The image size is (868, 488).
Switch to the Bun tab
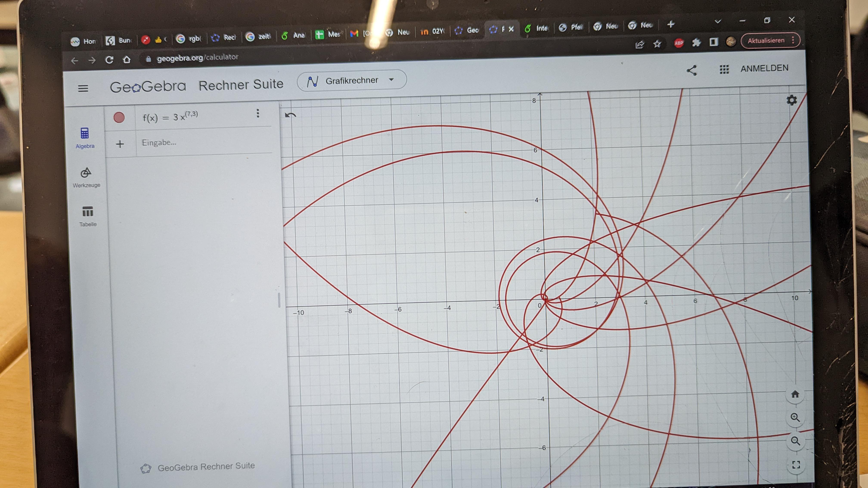click(x=119, y=40)
